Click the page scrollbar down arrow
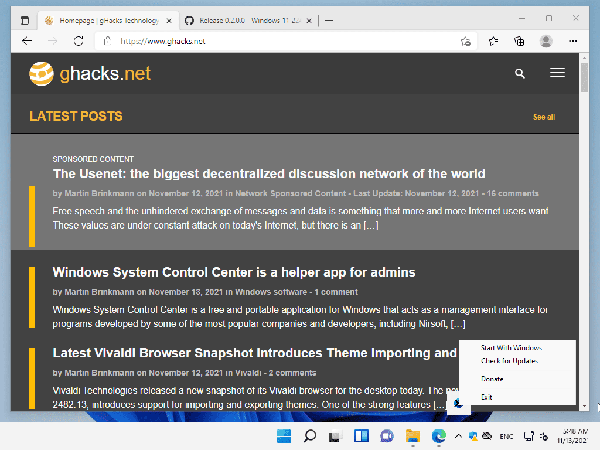 [x=584, y=406]
